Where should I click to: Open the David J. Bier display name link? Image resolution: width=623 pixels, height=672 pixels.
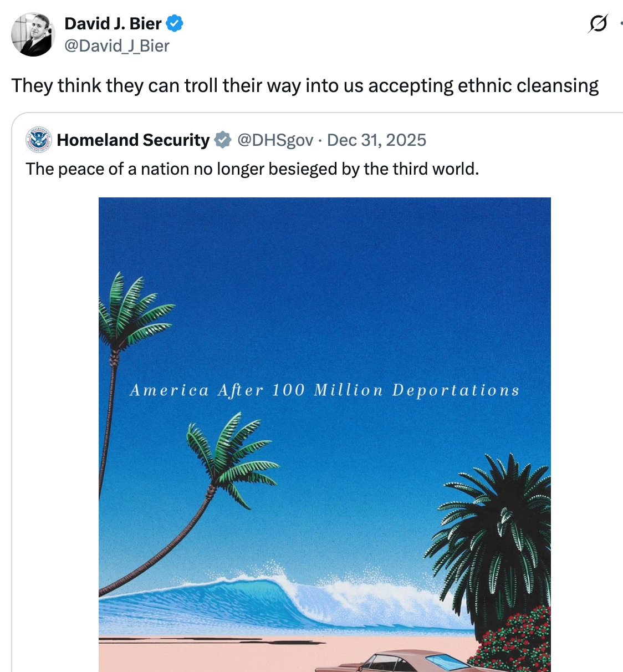pos(113,24)
